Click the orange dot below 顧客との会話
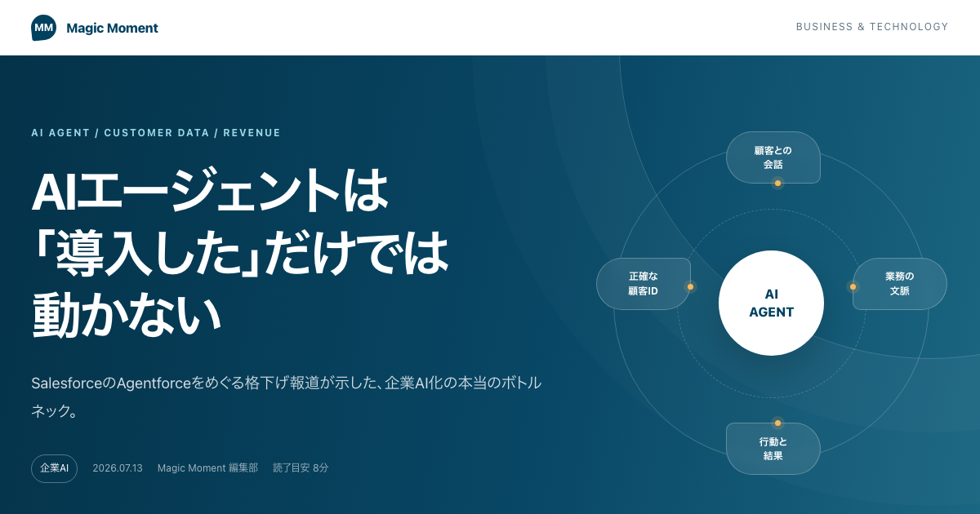 point(777,183)
